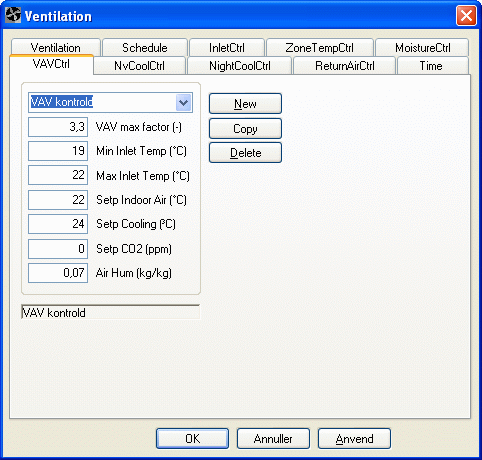
Task: Switch to the NvCoolCtrl tab
Action: pyautogui.click(x=139, y=66)
